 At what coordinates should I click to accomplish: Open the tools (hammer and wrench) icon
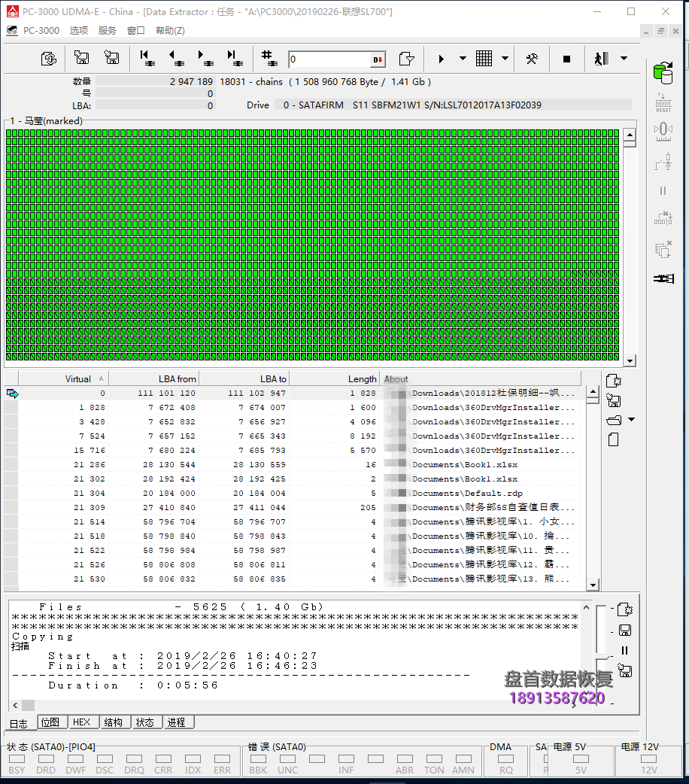[x=532, y=59]
